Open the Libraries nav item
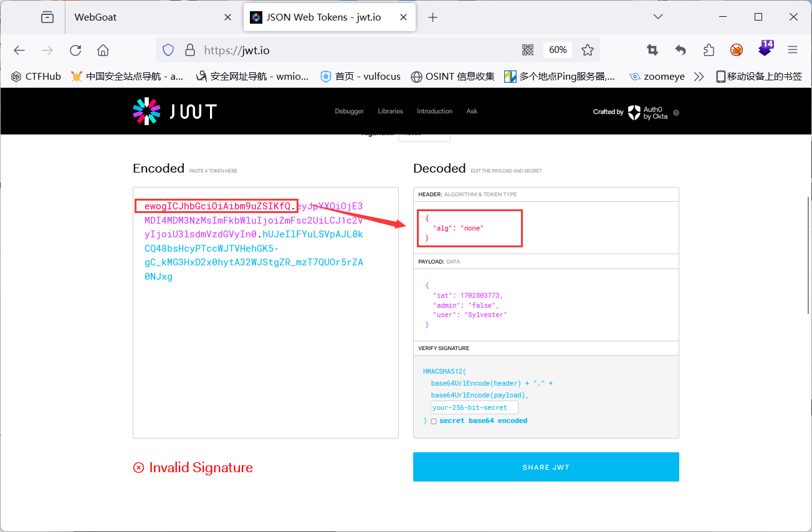The width and height of the screenshot is (812, 532). tap(390, 111)
